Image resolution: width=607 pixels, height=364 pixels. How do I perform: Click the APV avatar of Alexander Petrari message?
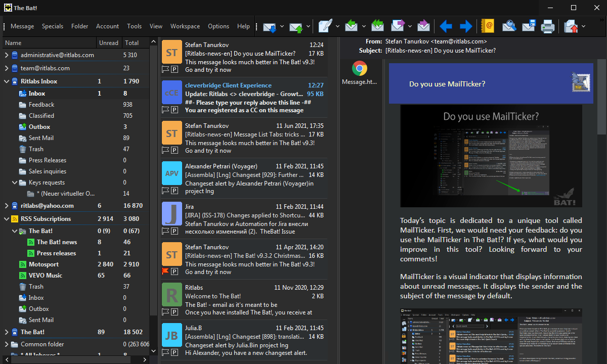pyautogui.click(x=171, y=174)
